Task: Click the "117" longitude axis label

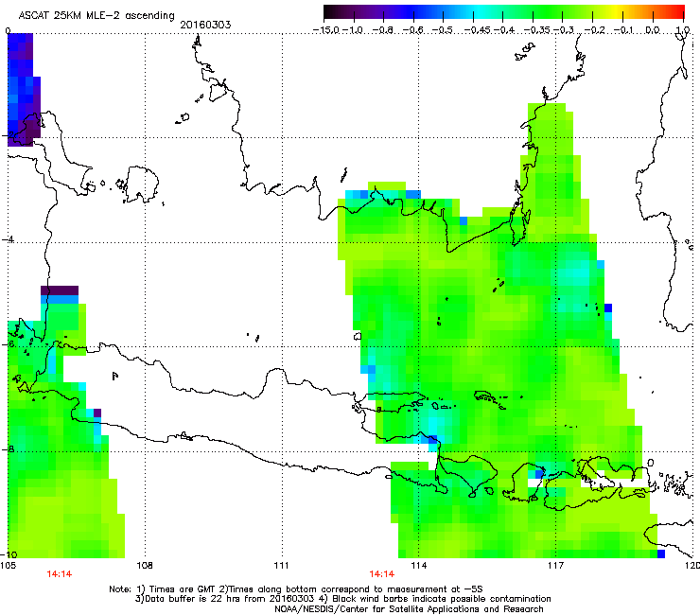Action: (555, 566)
